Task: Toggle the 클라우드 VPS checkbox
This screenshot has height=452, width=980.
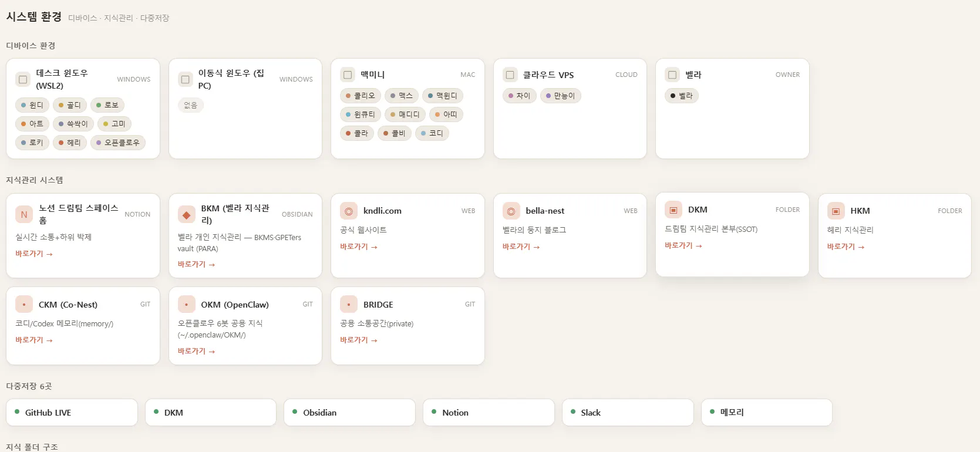Action: coord(510,75)
